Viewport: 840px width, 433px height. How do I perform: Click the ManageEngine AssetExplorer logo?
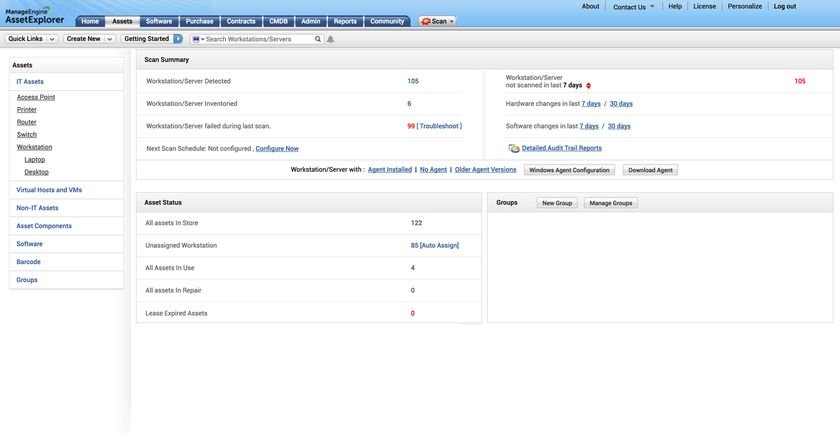click(x=34, y=15)
